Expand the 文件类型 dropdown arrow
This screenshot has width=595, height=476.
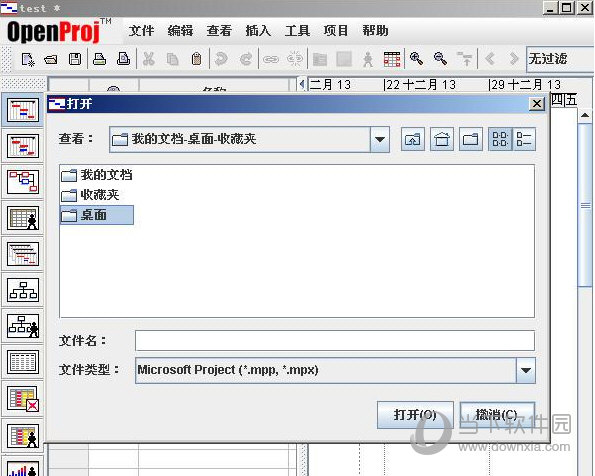coord(526,370)
